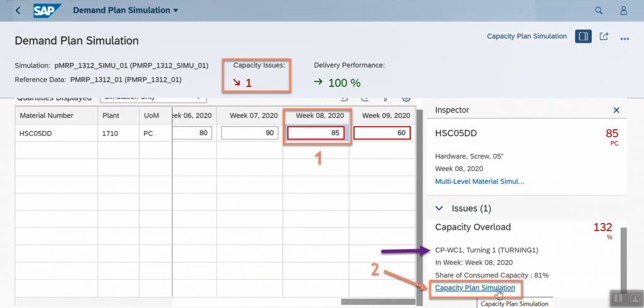The width and height of the screenshot is (644, 308).
Task: Click the CP-WC1, Turning 1 (TURNING1) text
Action: (x=487, y=249)
